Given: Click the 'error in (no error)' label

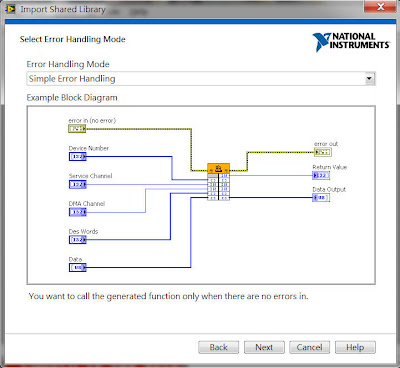Looking at the screenshot, I should pos(92,121).
